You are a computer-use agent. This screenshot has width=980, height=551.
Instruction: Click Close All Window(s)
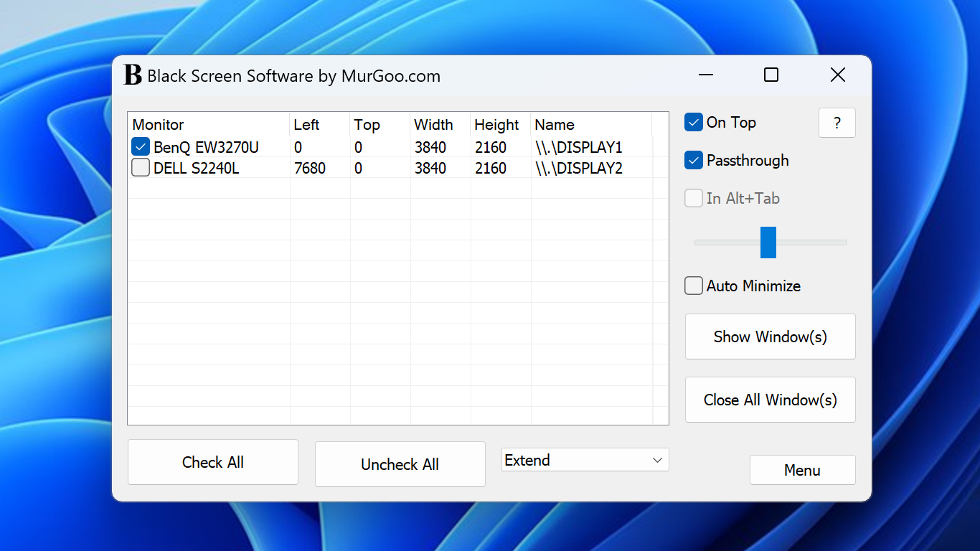770,400
